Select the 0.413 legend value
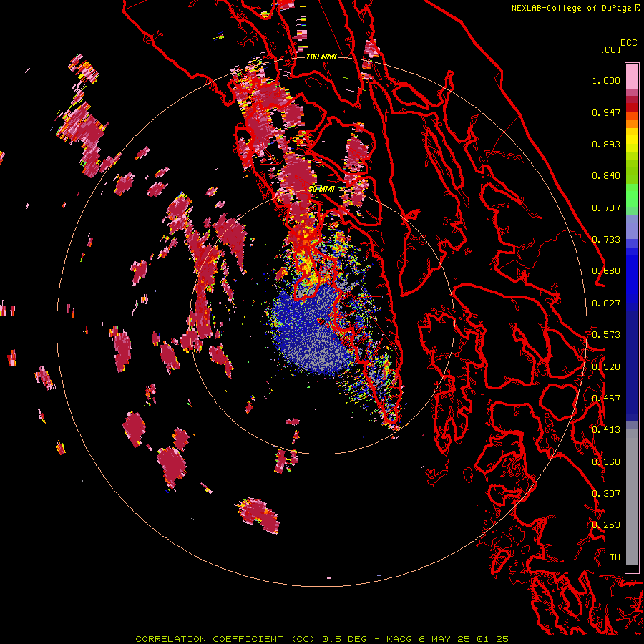 pos(606,430)
